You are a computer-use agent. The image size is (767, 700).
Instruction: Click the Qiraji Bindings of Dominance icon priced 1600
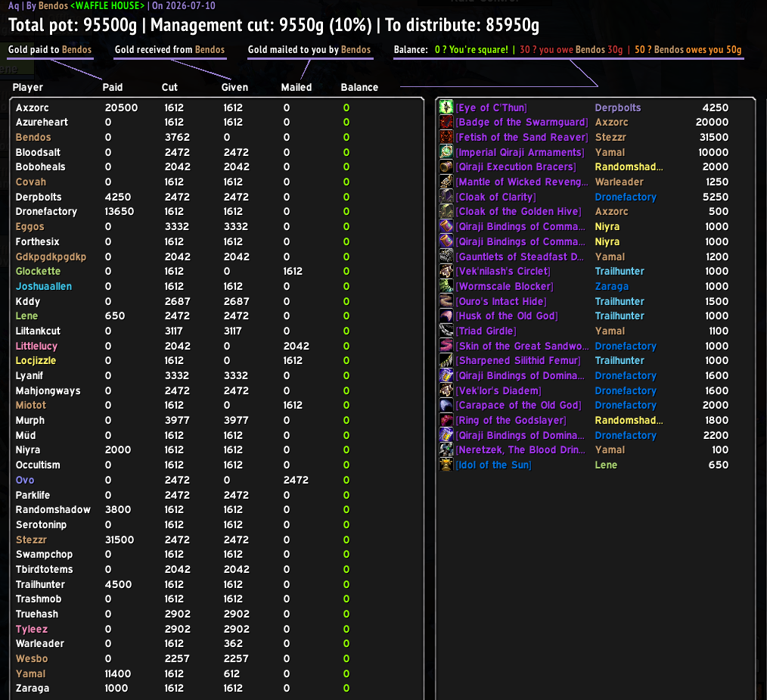(446, 375)
